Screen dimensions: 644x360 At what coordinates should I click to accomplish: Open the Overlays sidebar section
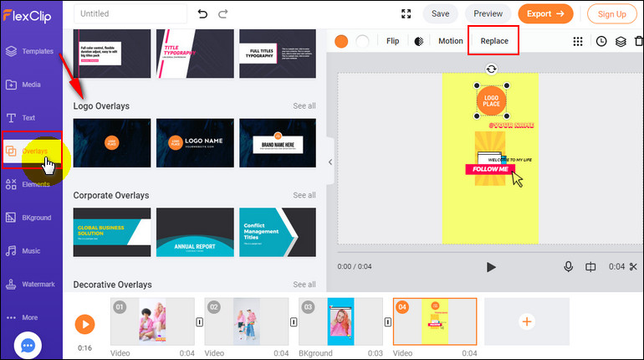click(x=32, y=151)
